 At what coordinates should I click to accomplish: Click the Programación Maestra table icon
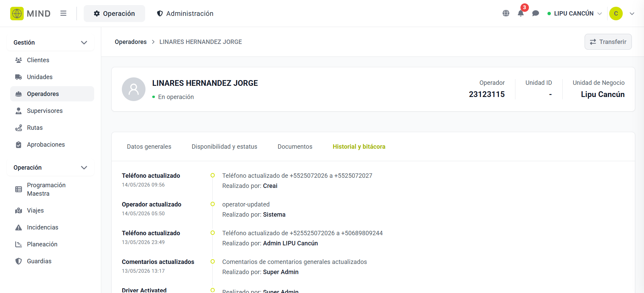click(x=19, y=189)
